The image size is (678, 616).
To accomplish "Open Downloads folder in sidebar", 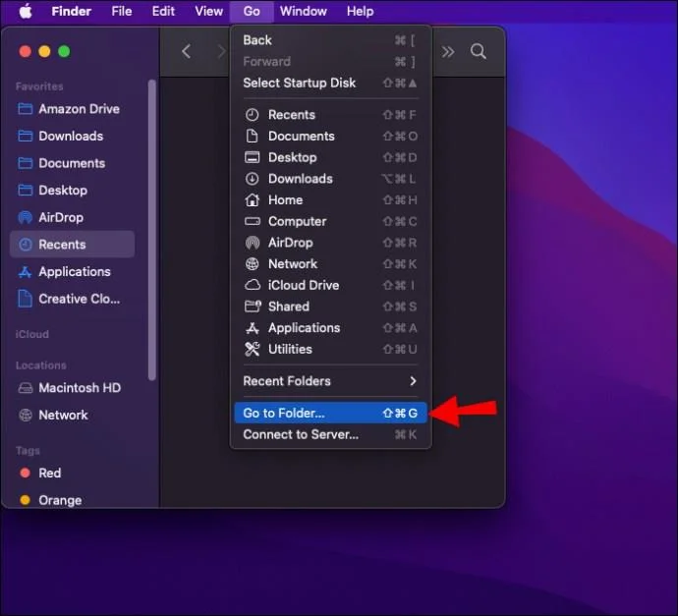I will click(x=72, y=137).
